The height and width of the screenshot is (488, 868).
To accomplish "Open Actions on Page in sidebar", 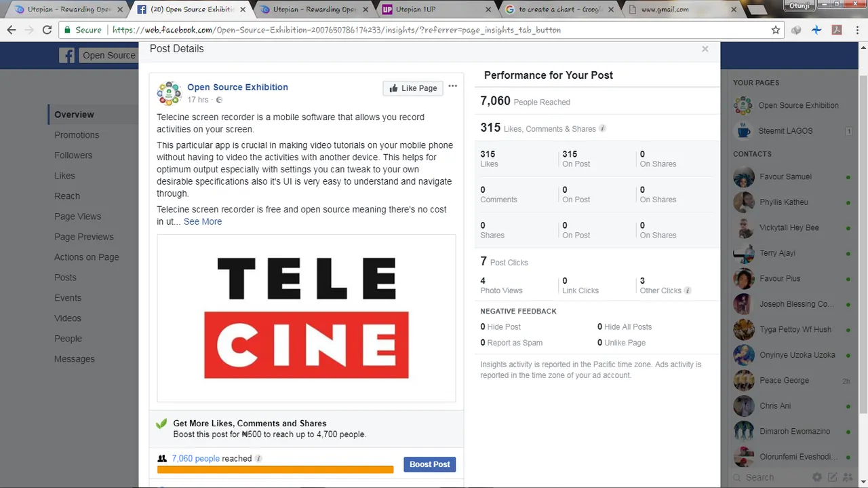I will (87, 257).
